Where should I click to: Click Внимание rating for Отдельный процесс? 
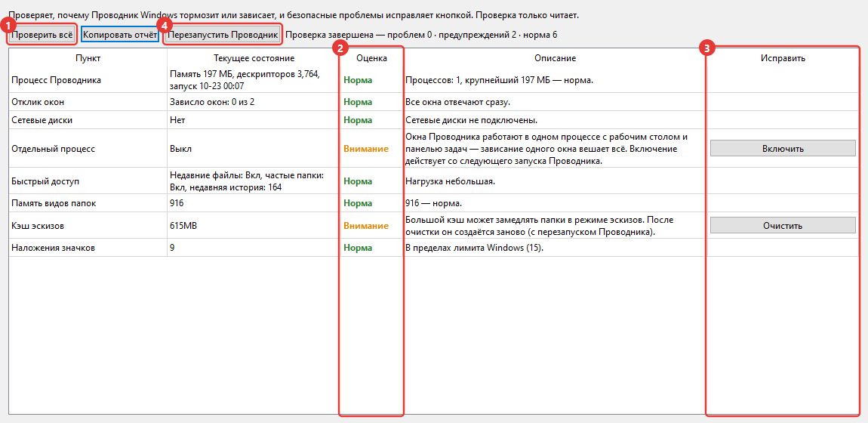pyautogui.click(x=366, y=148)
